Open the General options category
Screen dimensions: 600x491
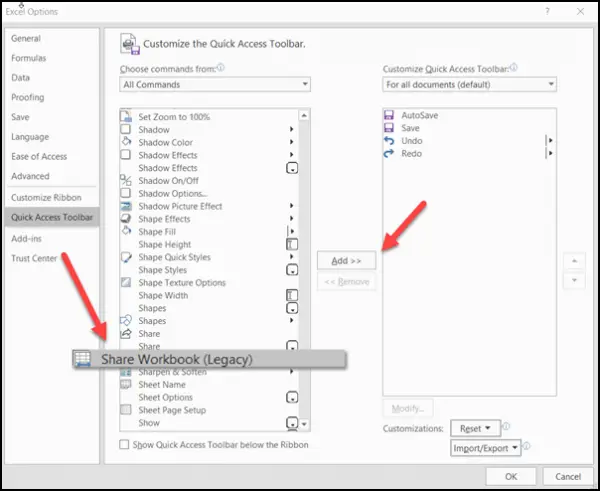tap(26, 38)
